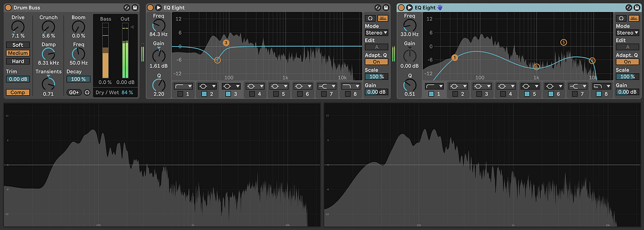644x230 pixels.
Task: Click band 5 marker in second EQ graph
Action: point(563,43)
